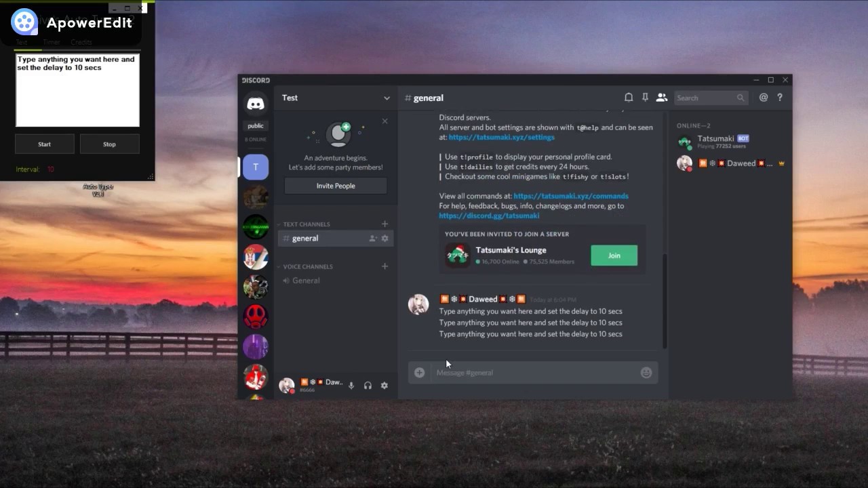The image size is (868, 488).
Task: Create a new voice channel
Action: click(384, 266)
